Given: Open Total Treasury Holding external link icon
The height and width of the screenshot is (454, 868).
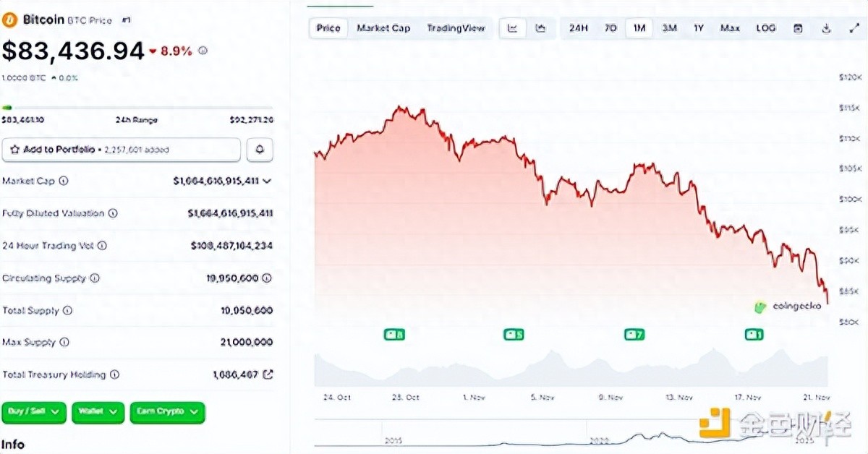Looking at the screenshot, I should 268,374.
